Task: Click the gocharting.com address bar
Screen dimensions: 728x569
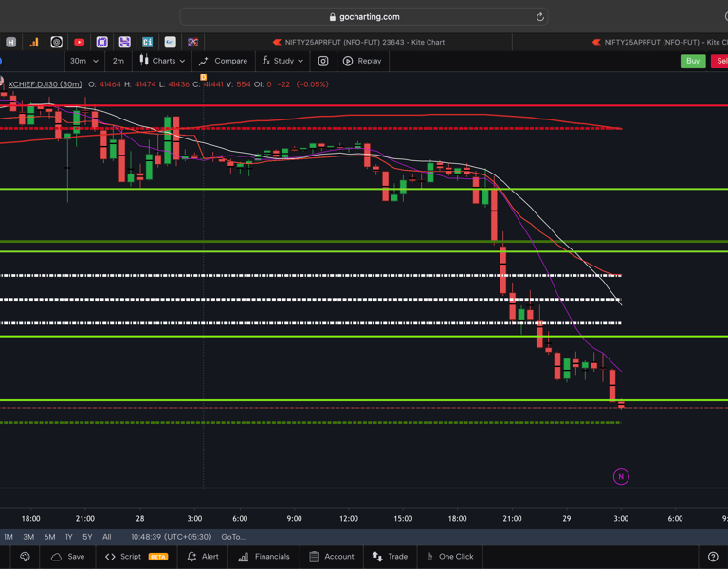Action: click(x=364, y=17)
